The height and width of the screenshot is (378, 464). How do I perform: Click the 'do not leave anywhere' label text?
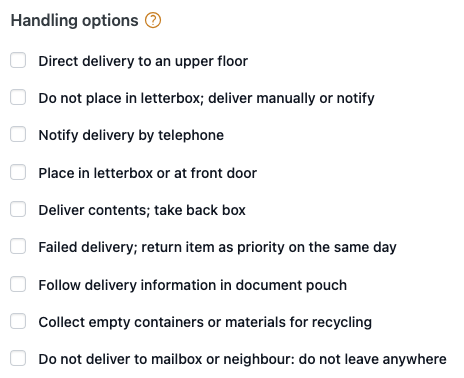(x=372, y=360)
